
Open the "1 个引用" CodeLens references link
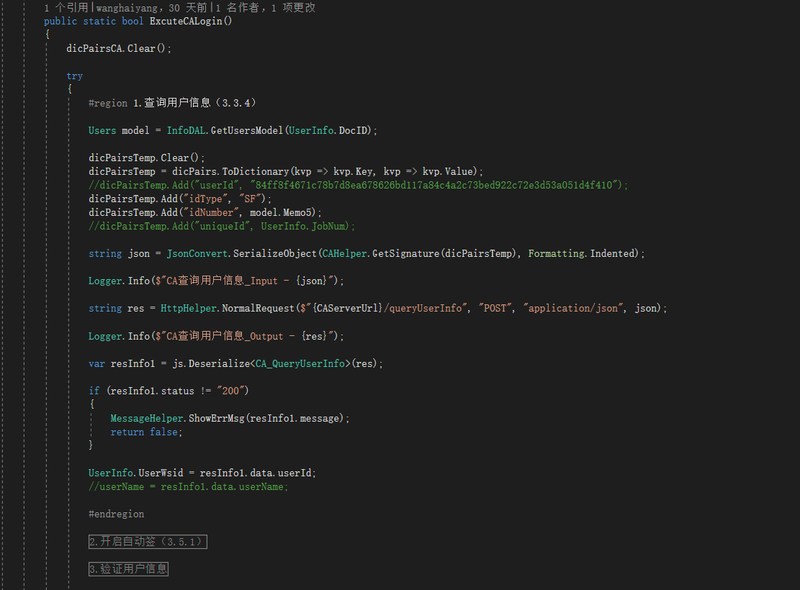coord(66,8)
